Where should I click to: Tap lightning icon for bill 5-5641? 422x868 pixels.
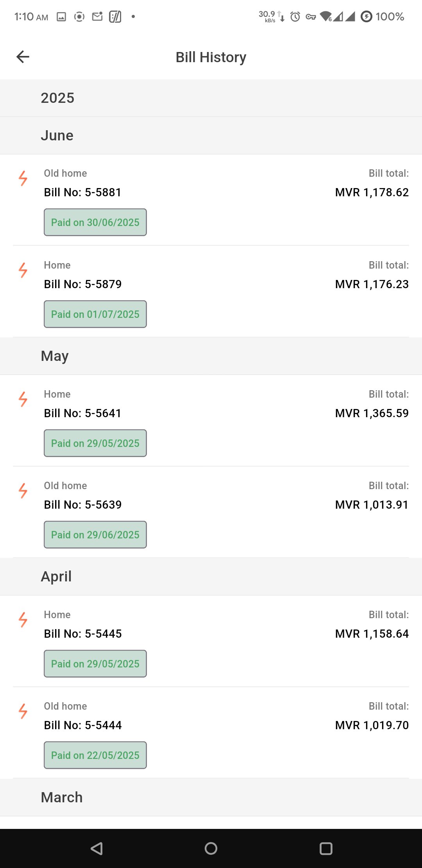point(23,399)
